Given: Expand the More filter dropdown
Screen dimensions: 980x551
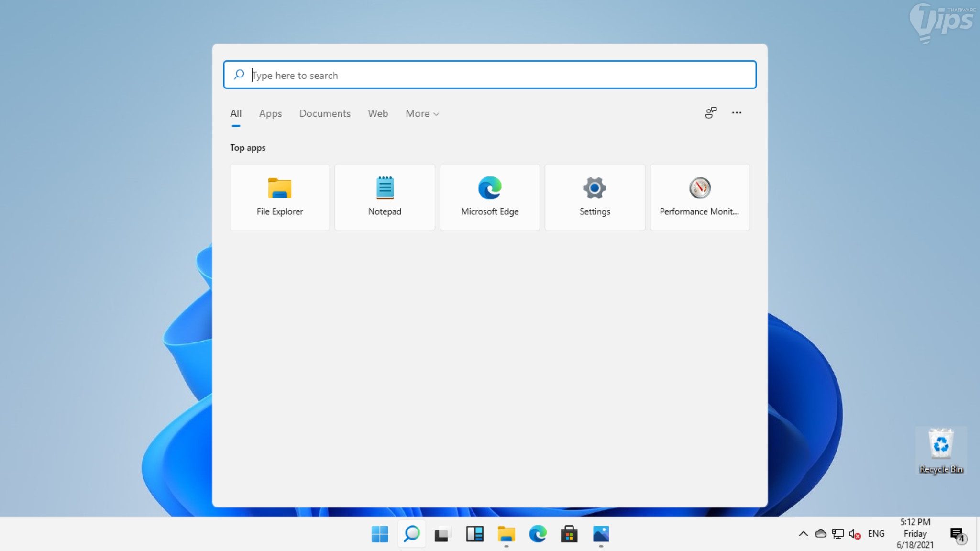Looking at the screenshot, I should (x=422, y=114).
